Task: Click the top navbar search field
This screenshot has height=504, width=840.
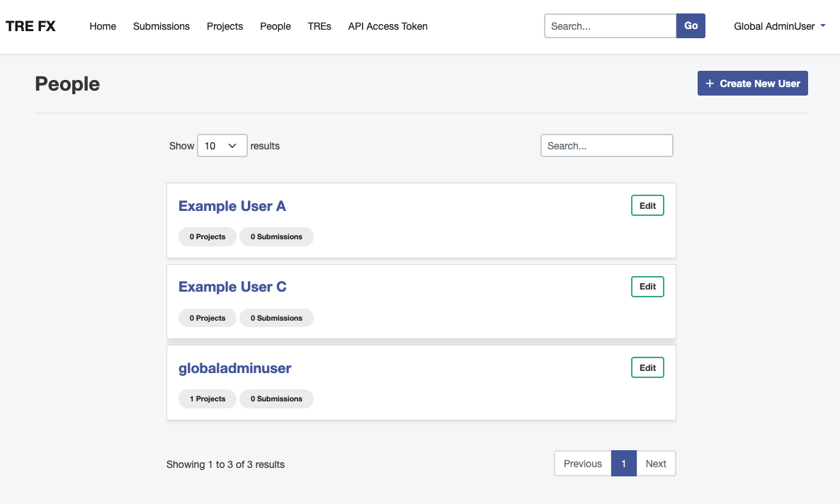Action: (610, 26)
